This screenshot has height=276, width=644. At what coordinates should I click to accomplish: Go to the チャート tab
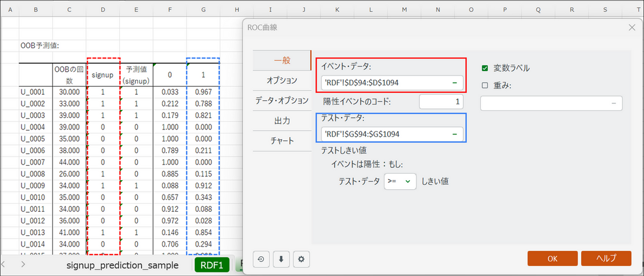pyautogui.click(x=282, y=141)
